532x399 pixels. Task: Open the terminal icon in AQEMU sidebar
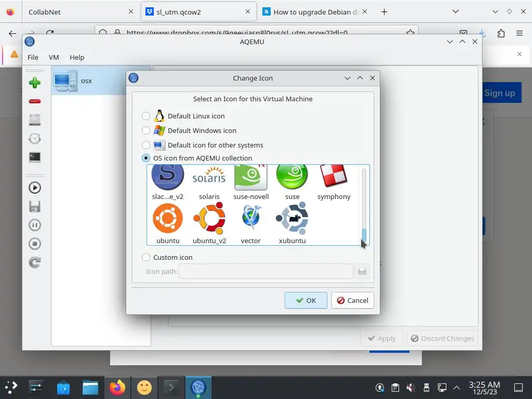(35, 157)
